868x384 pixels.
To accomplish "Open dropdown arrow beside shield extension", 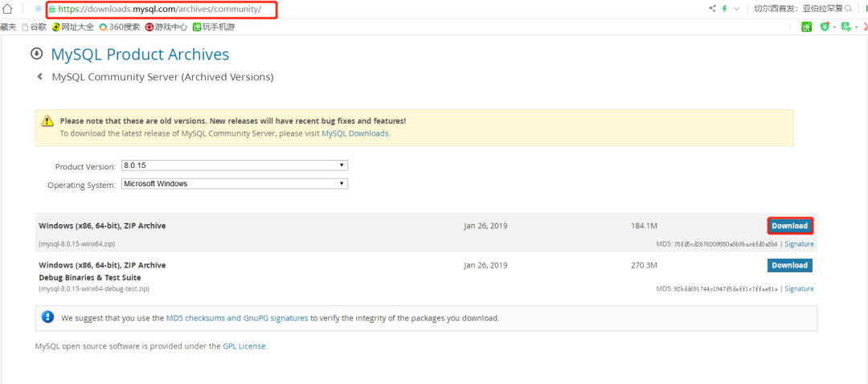I will [x=835, y=27].
